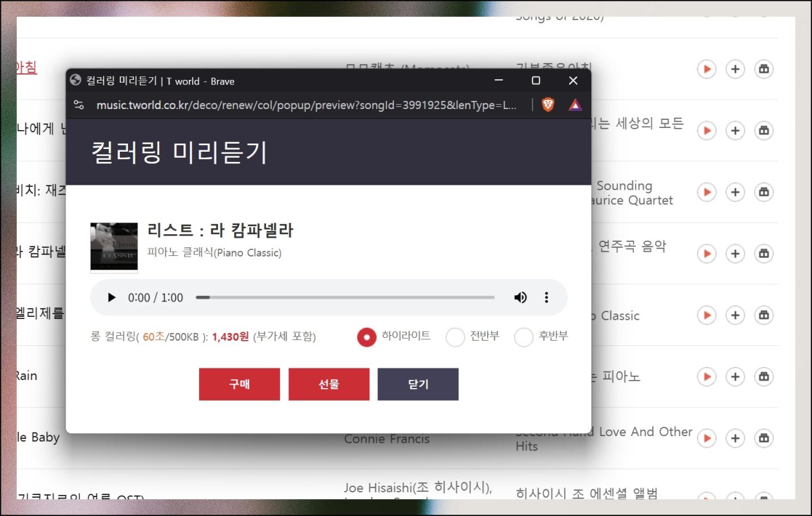Play preview in the 엘리제를 background row
The width and height of the screenshot is (812, 516).
[x=706, y=316]
